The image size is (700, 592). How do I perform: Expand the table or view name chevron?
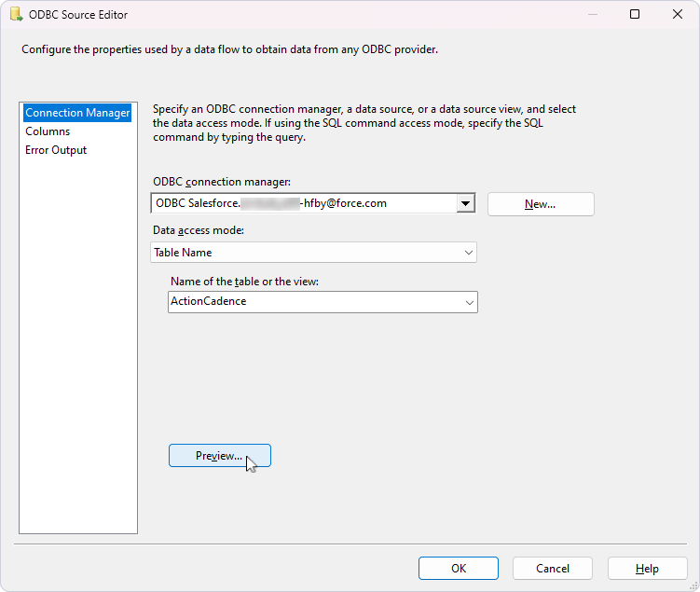468,302
